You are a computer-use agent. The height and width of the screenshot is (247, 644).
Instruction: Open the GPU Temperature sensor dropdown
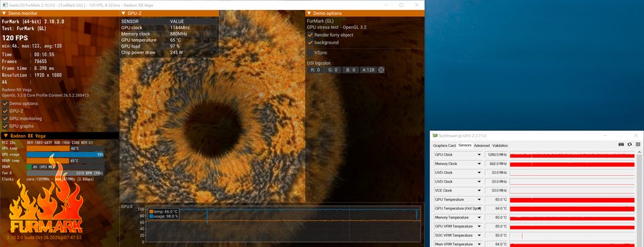coord(479,200)
